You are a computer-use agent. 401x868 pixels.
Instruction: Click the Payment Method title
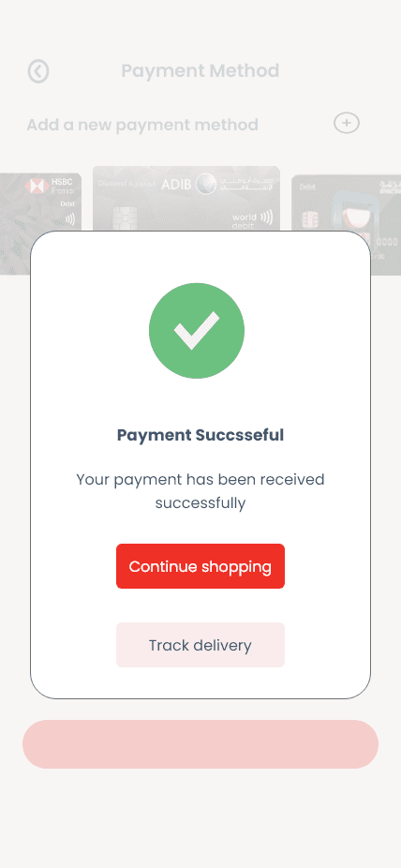200,71
